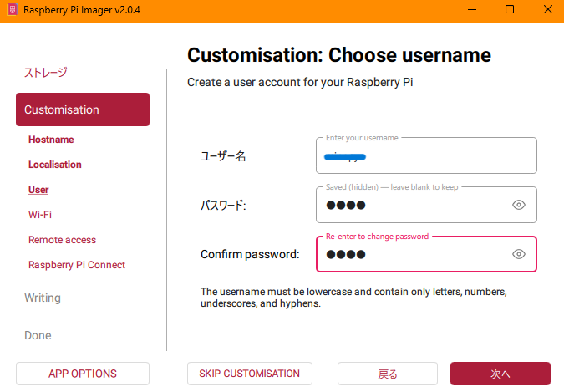Reveal the Confirm password field using its eye icon

pyautogui.click(x=519, y=254)
